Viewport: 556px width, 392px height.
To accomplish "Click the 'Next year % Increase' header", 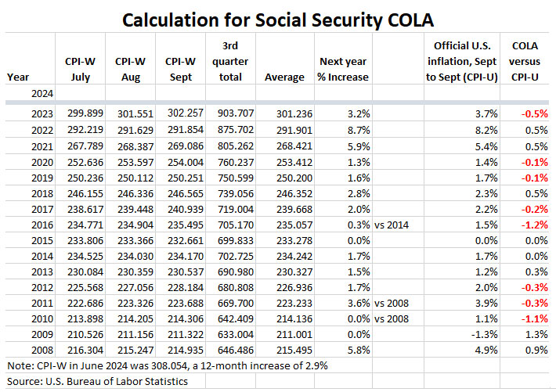I will (344, 68).
